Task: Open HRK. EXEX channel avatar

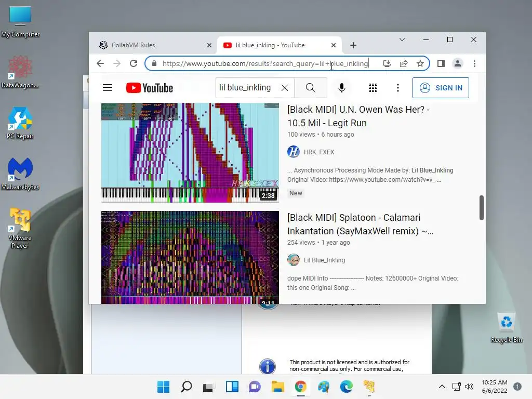Action: click(294, 152)
